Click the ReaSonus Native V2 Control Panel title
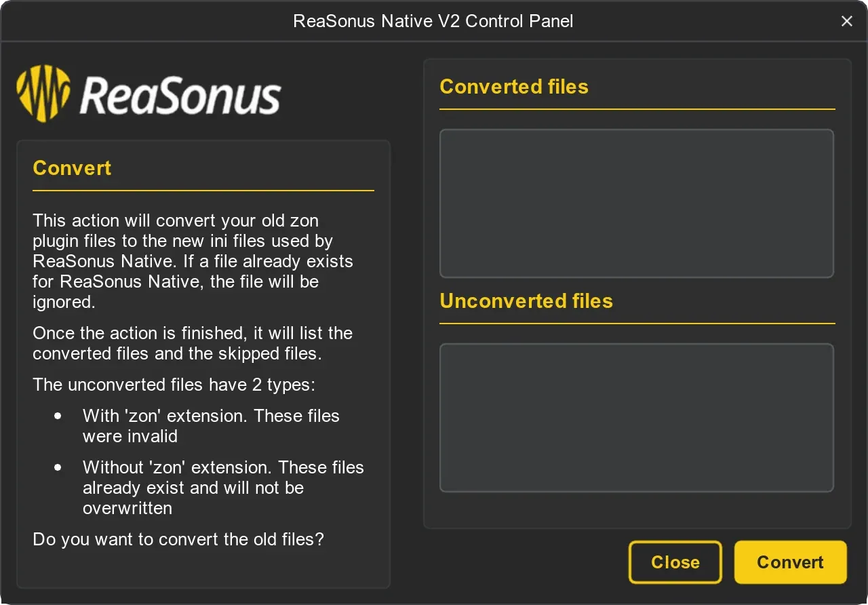The image size is (868, 605). tap(433, 21)
